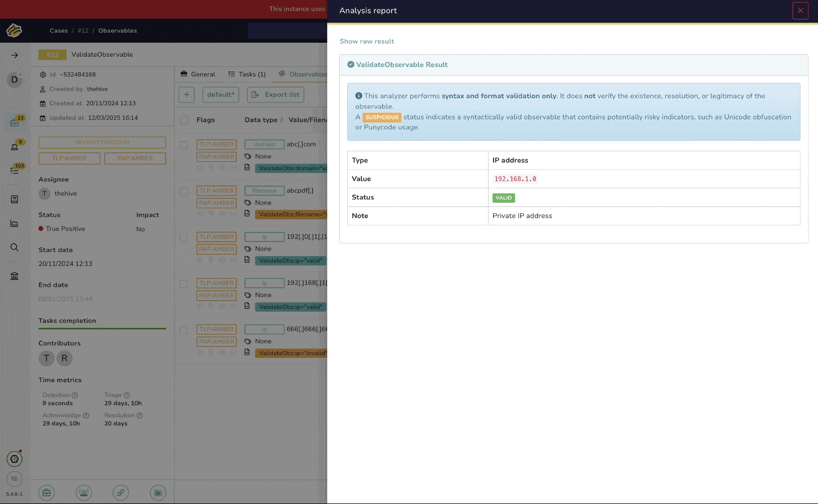The width and height of the screenshot is (818, 504).
Task: Open the user avatar D menu
Action: click(14, 79)
